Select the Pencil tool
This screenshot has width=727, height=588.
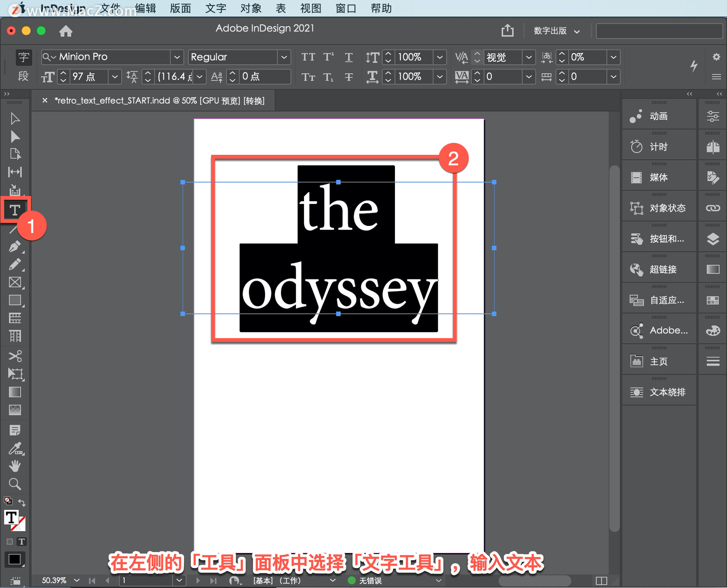[15, 264]
